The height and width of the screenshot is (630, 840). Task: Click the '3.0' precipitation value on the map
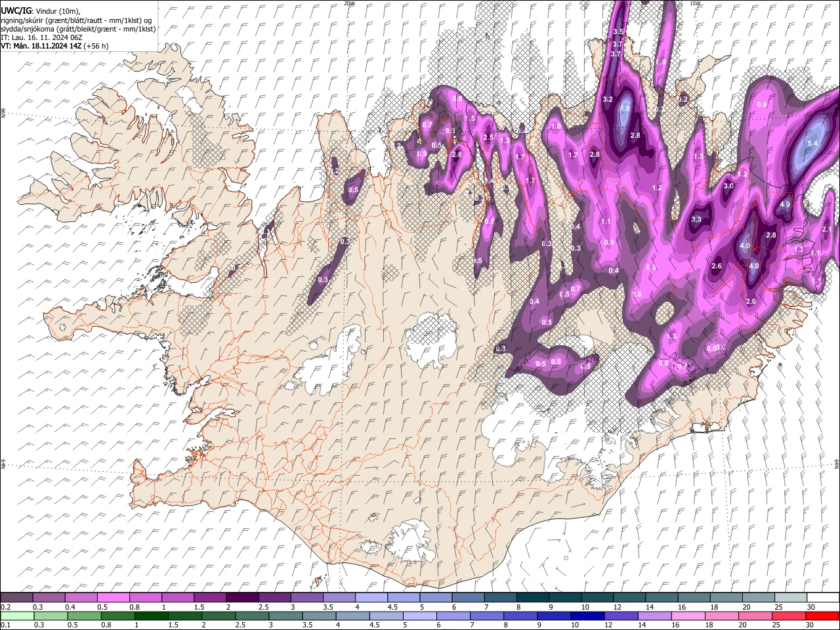click(x=728, y=186)
